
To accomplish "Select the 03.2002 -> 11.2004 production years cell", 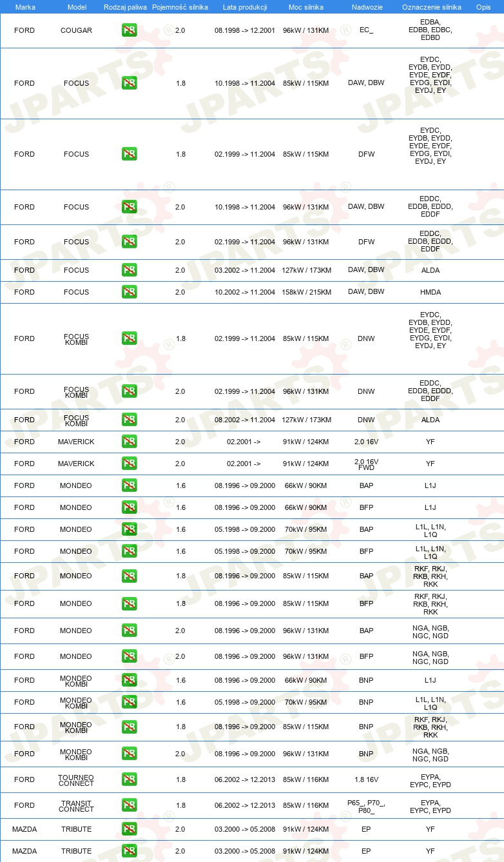I will point(245,270).
